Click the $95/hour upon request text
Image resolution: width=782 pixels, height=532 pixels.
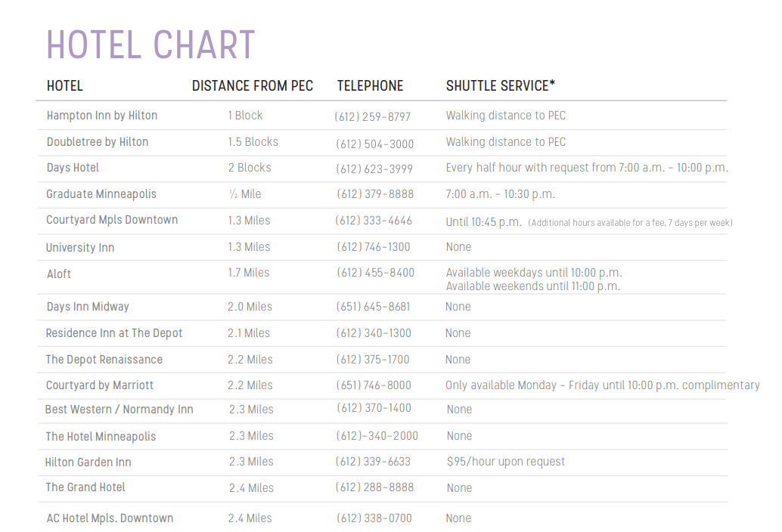506,462
